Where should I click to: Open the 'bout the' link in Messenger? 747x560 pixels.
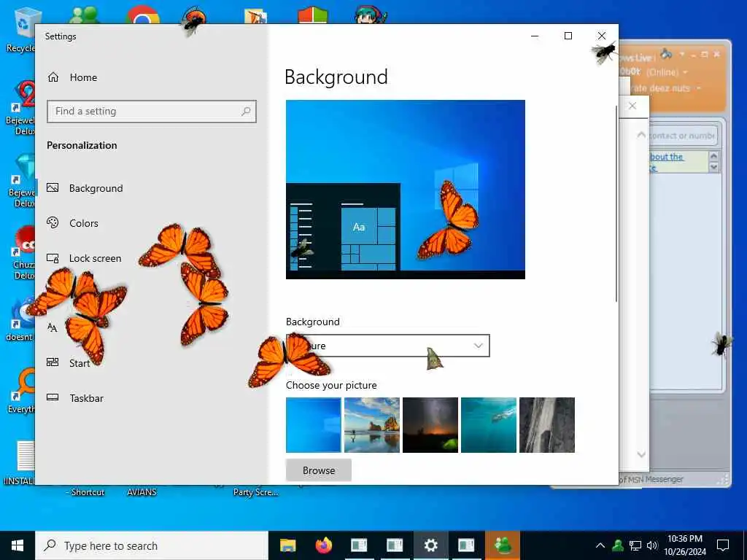667,157
